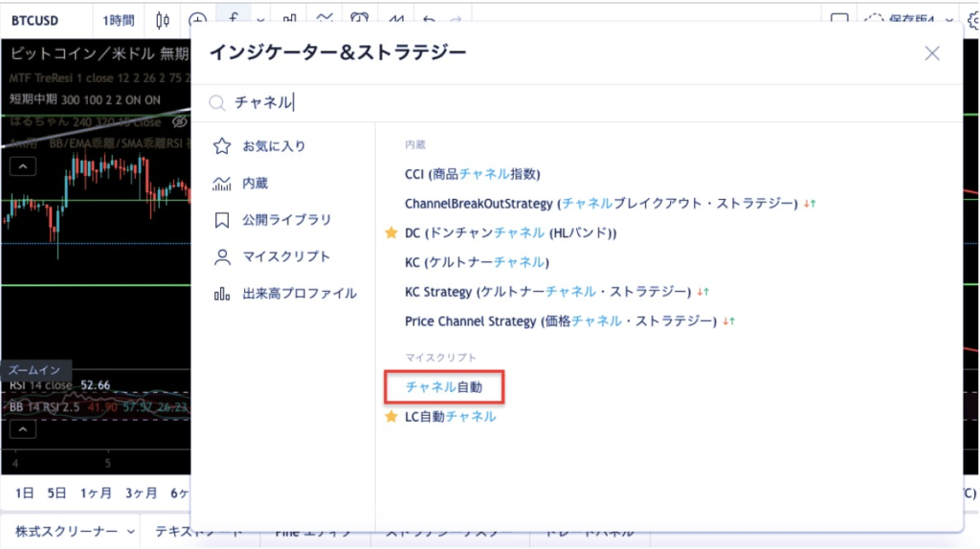The image size is (980, 549).
Task: Open the 出来高プロファイル category
Action: point(284,294)
